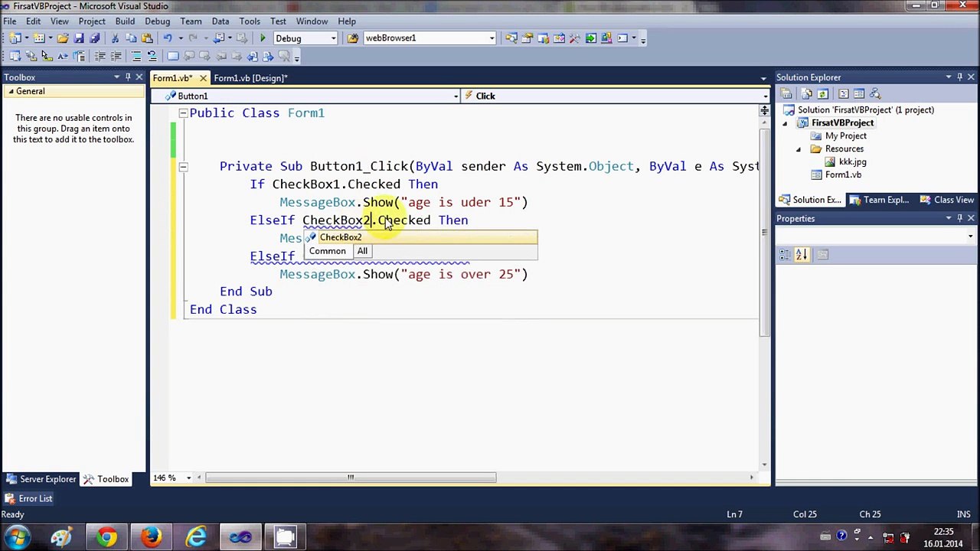Viewport: 980px width, 551px height.
Task: Comment out the selected lines icon
Action: pos(136,56)
